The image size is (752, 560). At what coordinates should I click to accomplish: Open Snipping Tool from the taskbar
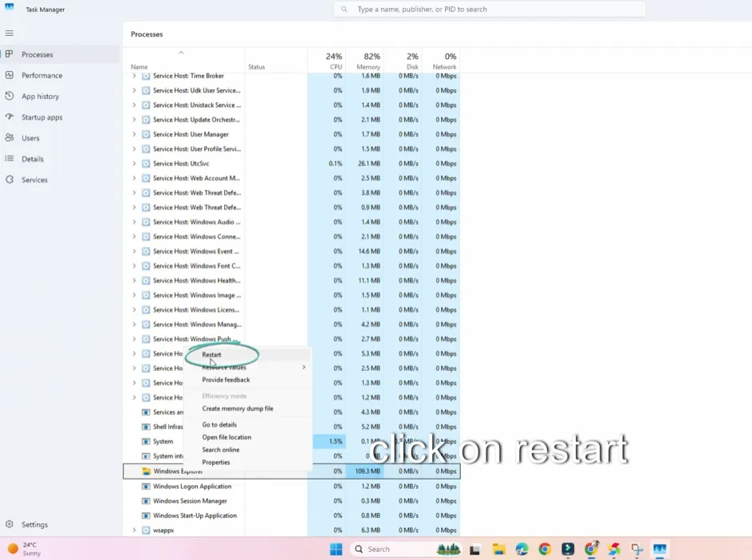(637, 549)
